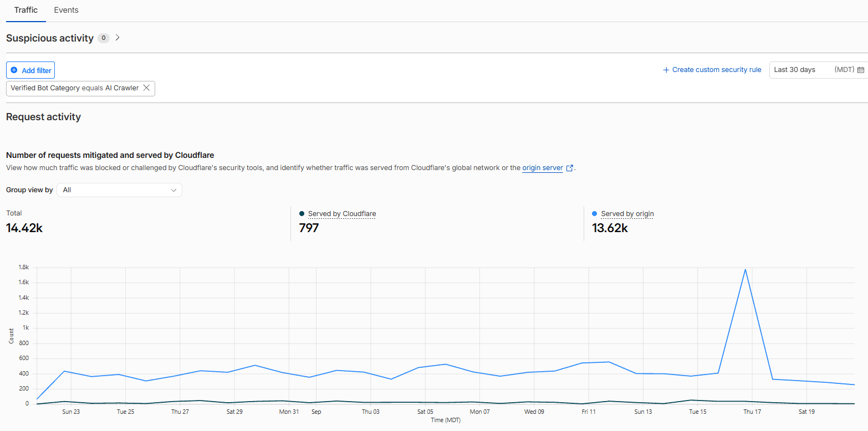Click the Sat 05 axis label
Image resolution: width=868 pixels, height=431 pixels.
[x=425, y=412]
